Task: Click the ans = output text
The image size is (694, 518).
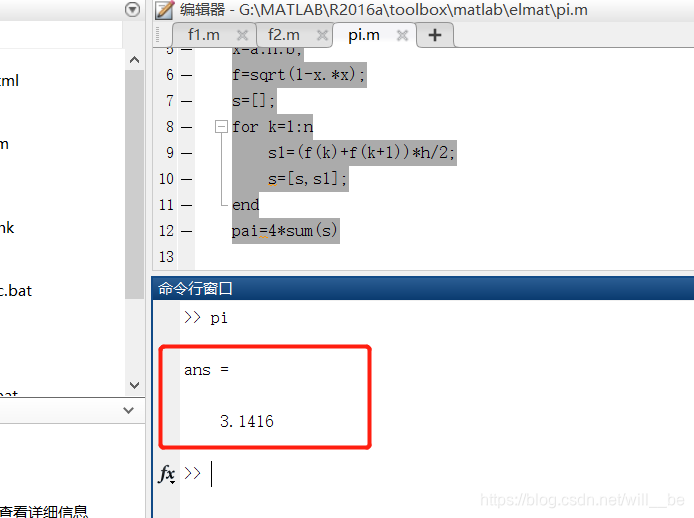Action: click(x=206, y=370)
